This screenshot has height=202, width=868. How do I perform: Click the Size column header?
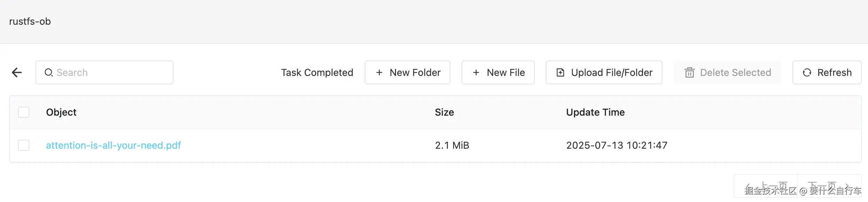(444, 112)
